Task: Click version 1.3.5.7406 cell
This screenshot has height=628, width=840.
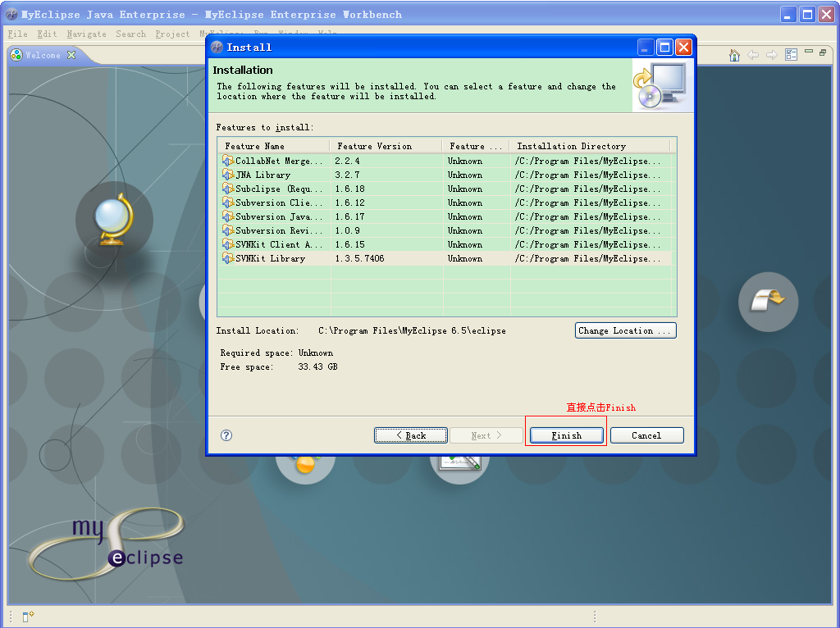Action: 359,258
